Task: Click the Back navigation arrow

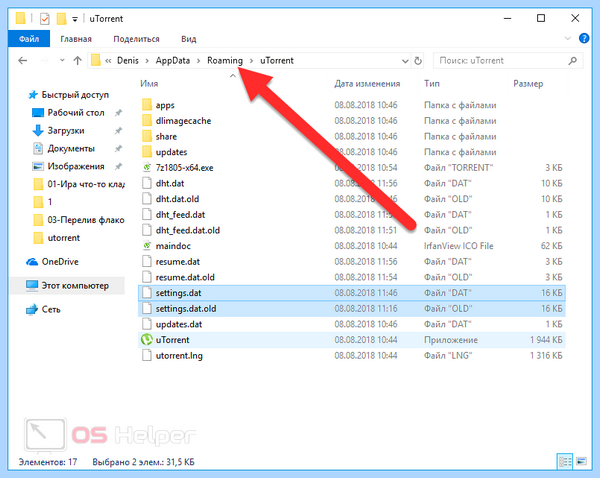Action: 23,60
